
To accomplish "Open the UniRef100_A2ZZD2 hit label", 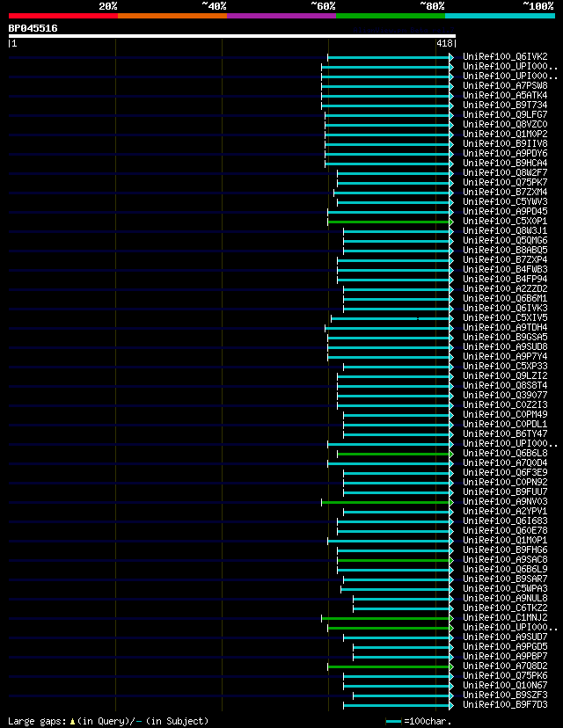I will (506, 288).
